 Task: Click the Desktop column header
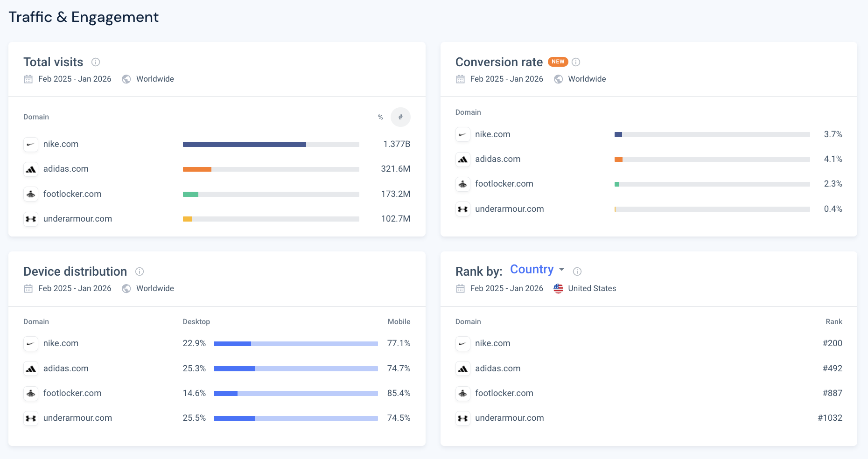point(196,322)
